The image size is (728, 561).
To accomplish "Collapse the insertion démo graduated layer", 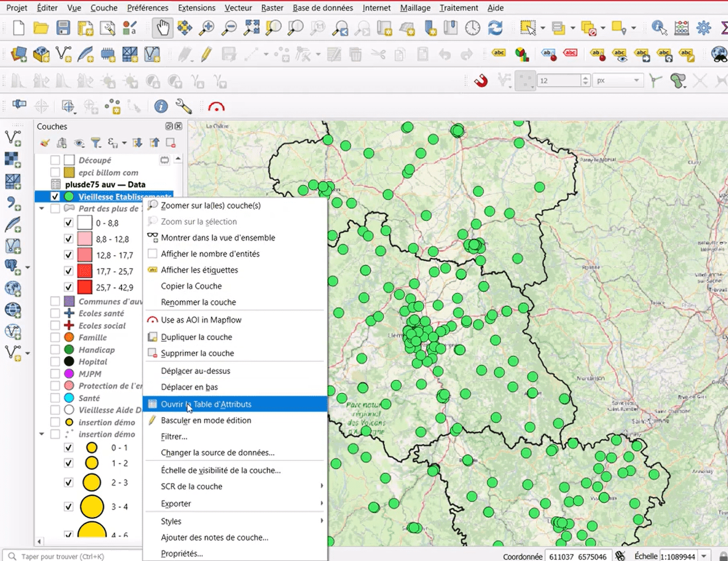I will tap(42, 434).
